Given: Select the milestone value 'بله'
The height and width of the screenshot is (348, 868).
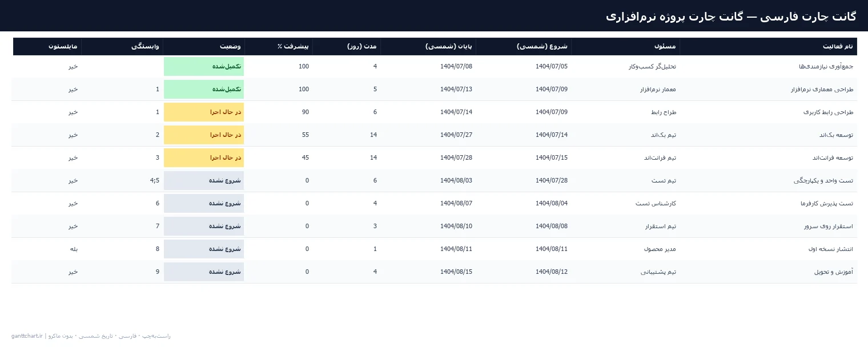Looking at the screenshot, I should pyautogui.click(x=74, y=249).
